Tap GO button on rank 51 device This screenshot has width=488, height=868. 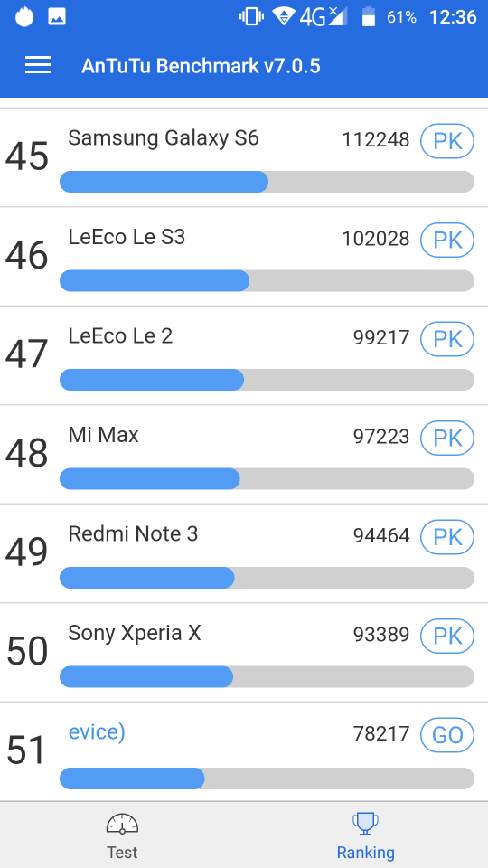click(x=447, y=735)
